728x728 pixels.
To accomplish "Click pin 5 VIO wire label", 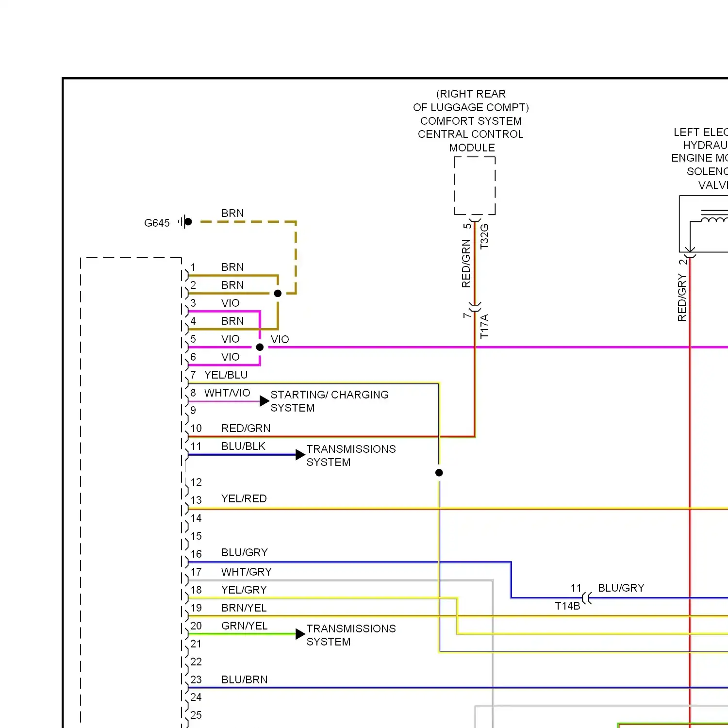I will (231, 339).
